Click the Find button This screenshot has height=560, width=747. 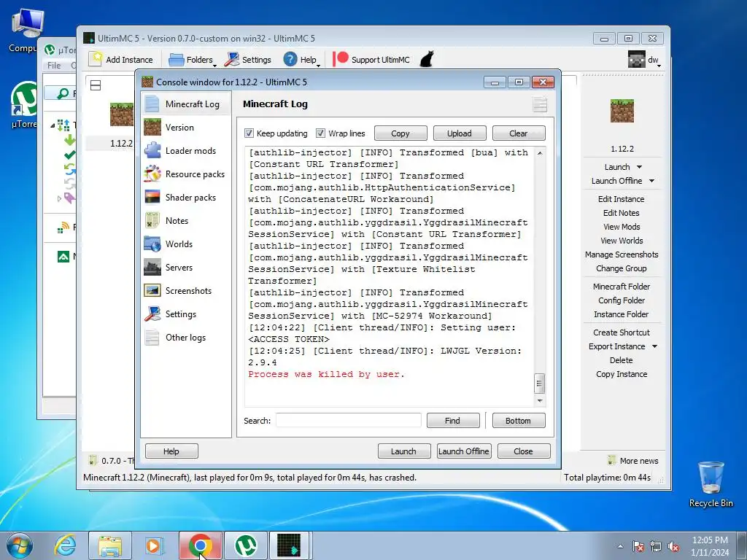452,421
